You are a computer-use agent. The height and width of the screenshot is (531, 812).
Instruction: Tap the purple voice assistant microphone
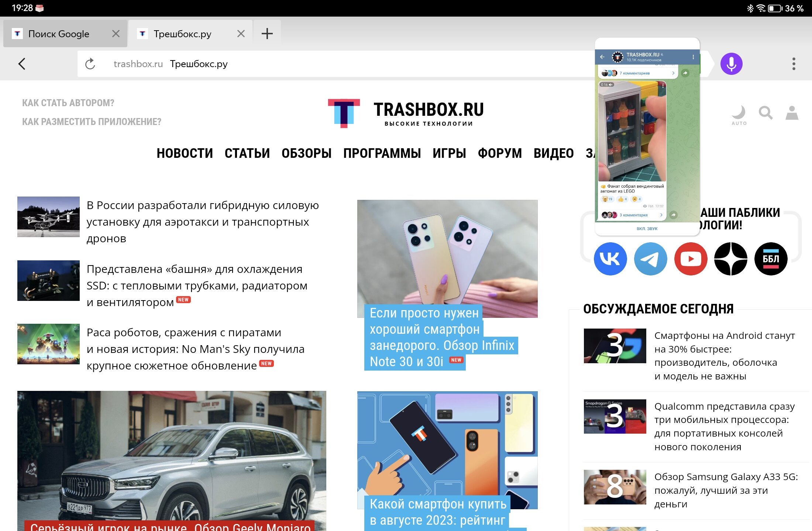click(x=731, y=64)
